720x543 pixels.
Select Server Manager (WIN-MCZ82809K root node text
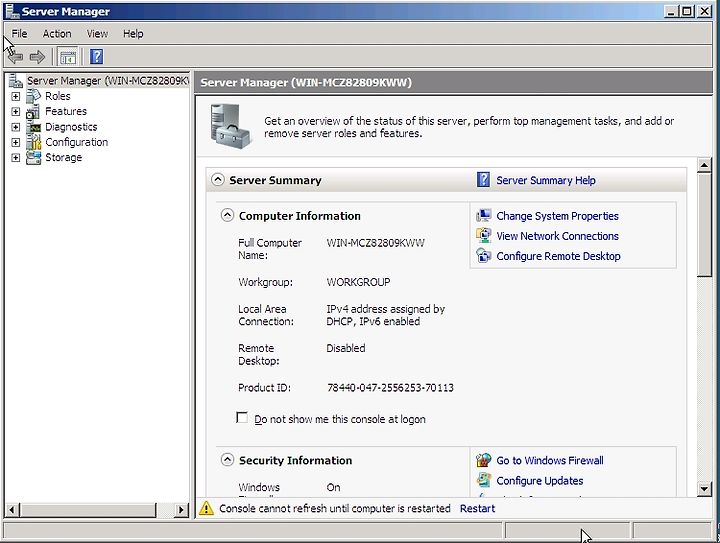[x=107, y=81]
